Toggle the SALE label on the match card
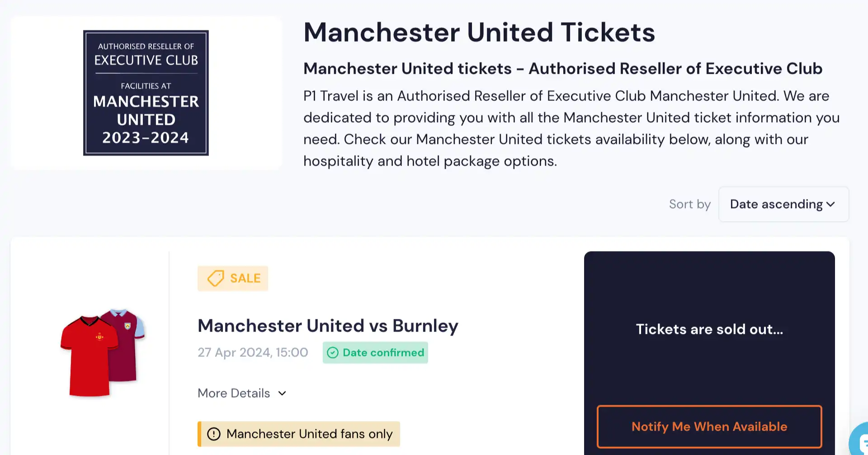 point(233,278)
